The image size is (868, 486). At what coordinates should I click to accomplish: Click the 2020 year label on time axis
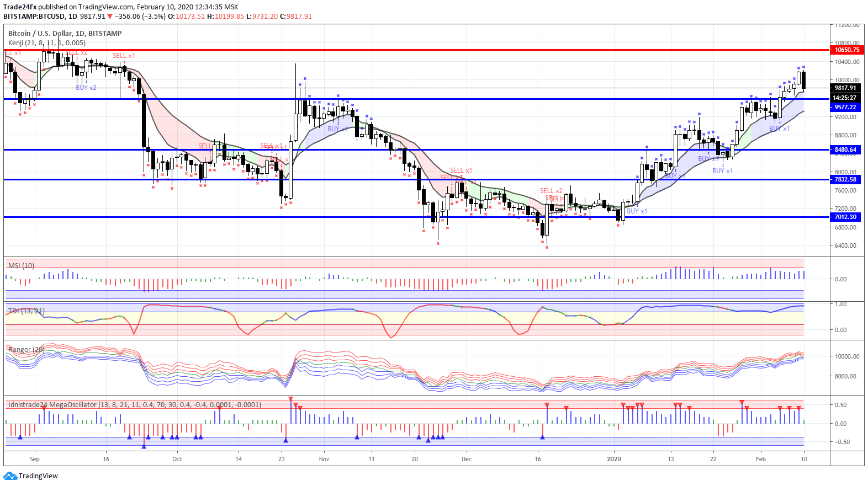[614, 459]
